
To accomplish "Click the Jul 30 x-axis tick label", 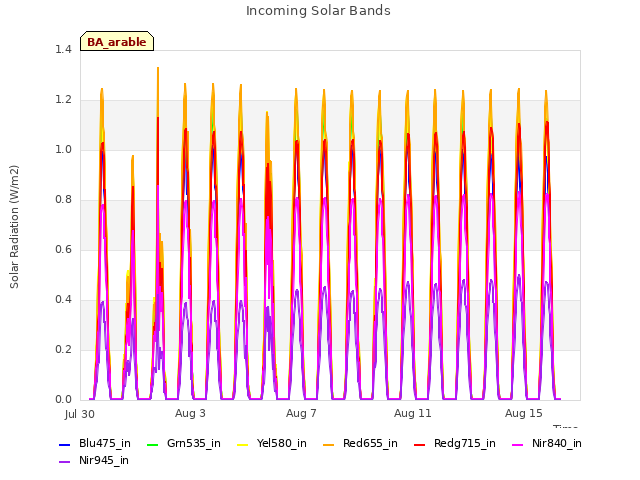I will 80,414.
